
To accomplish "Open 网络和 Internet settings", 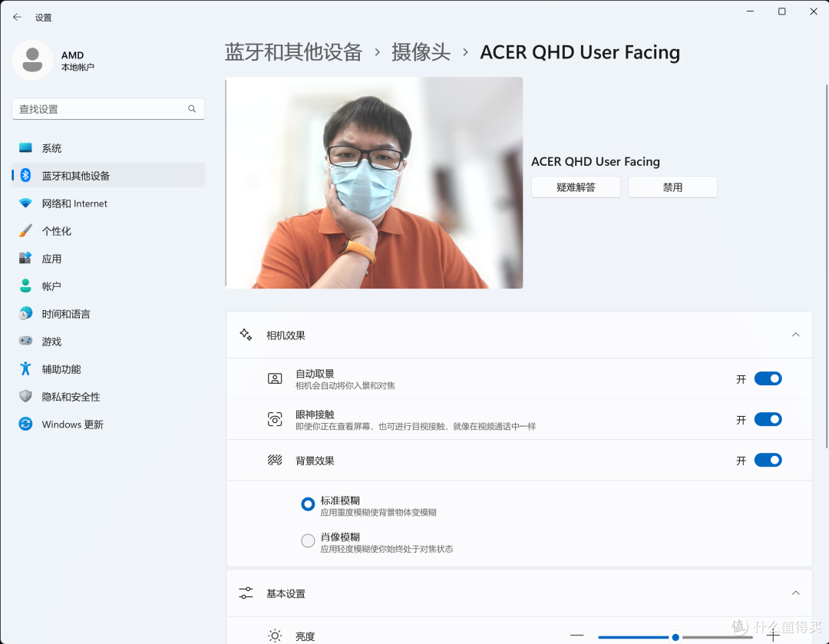I will click(x=108, y=203).
